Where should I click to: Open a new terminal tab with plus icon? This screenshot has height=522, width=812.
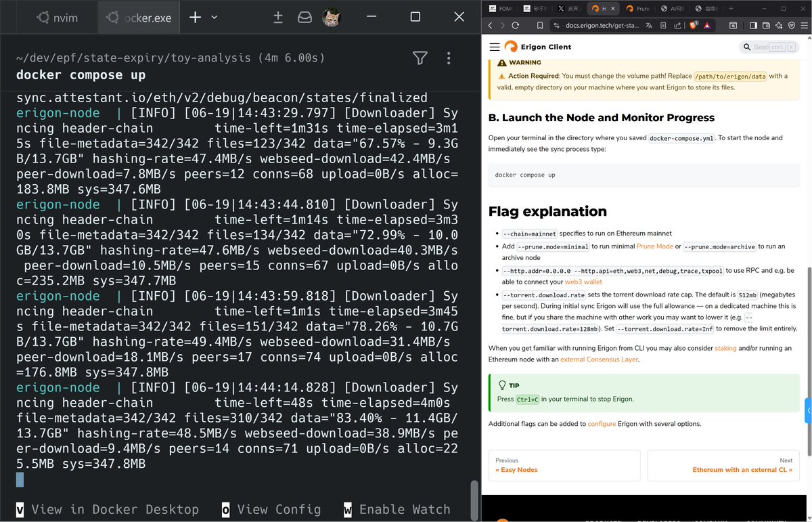195,17
